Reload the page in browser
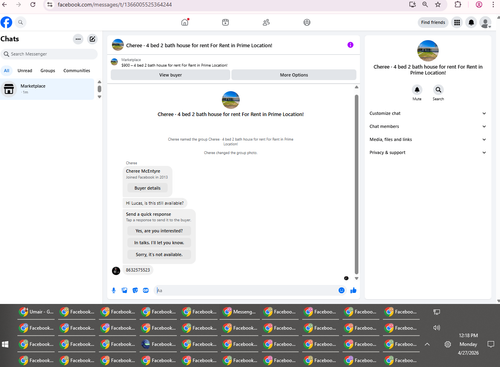The width and height of the screenshot is (500, 367). pos(33,5)
